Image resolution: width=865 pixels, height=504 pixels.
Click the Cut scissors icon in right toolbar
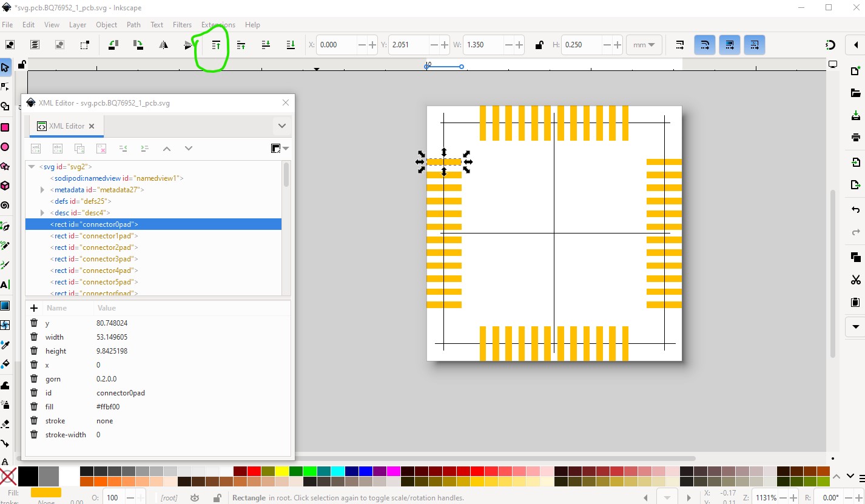[x=855, y=280]
